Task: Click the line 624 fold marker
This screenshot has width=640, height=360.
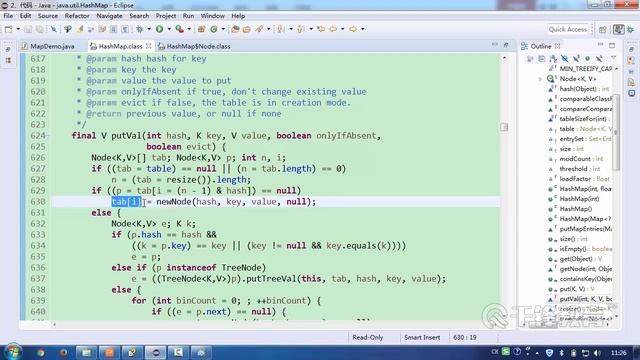Action: (x=49, y=136)
